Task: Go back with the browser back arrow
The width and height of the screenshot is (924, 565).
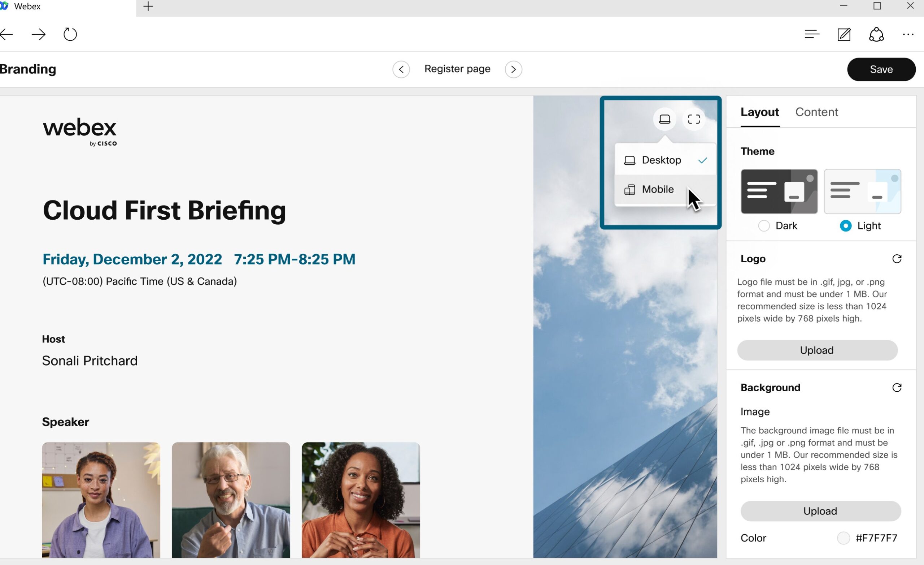Action: (7, 35)
